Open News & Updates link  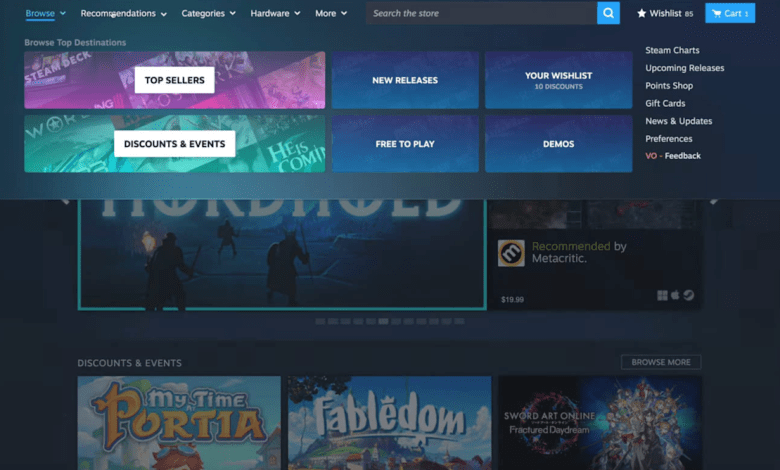(x=679, y=121)
